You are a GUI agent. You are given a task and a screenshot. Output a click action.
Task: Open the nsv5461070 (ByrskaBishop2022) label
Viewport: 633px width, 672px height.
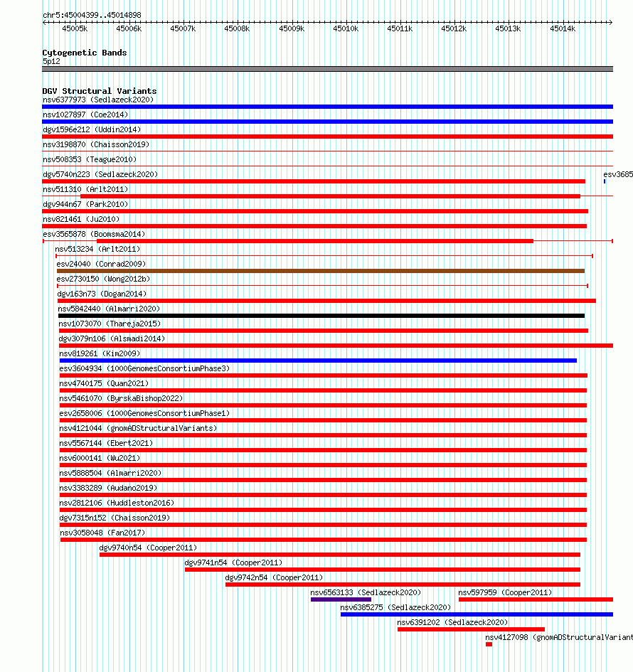coord(122,398)
